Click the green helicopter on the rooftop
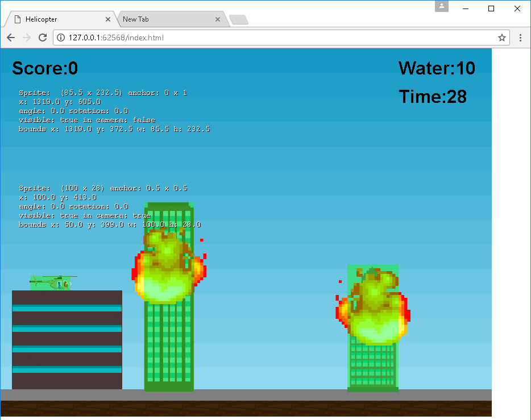 click(52, 282)
